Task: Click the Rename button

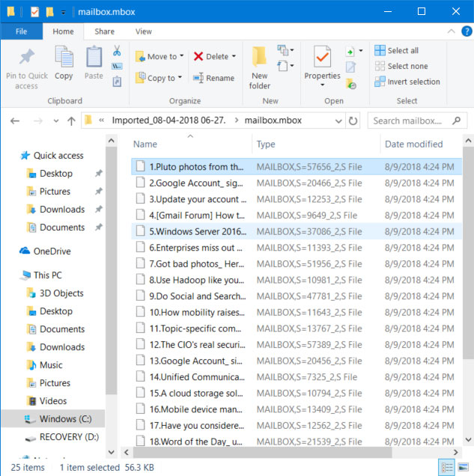Action: (x=213, y=78)
